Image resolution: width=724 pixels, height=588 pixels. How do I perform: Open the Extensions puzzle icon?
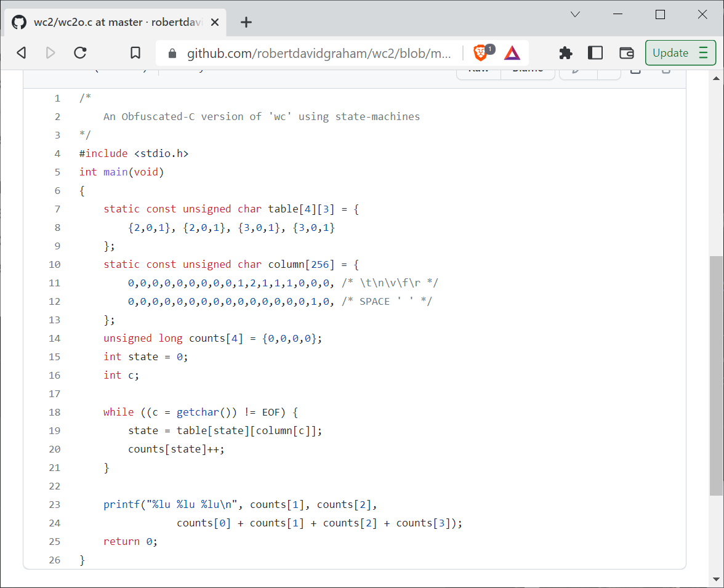pos(566,53)
